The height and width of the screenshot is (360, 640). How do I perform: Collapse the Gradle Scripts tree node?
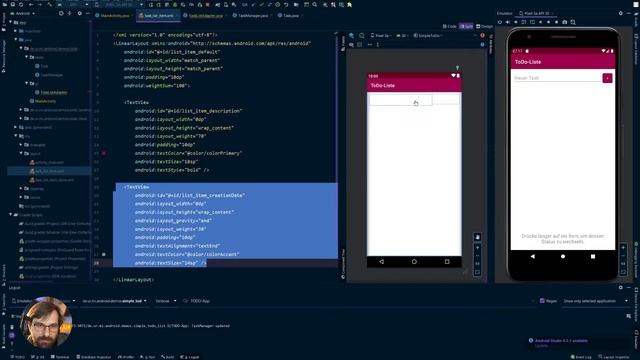pos(11,215)
